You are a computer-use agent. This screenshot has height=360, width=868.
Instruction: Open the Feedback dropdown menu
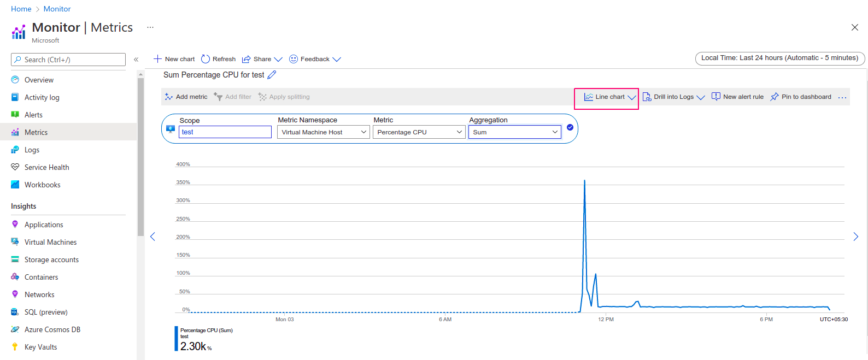click(x=315, y=59)
